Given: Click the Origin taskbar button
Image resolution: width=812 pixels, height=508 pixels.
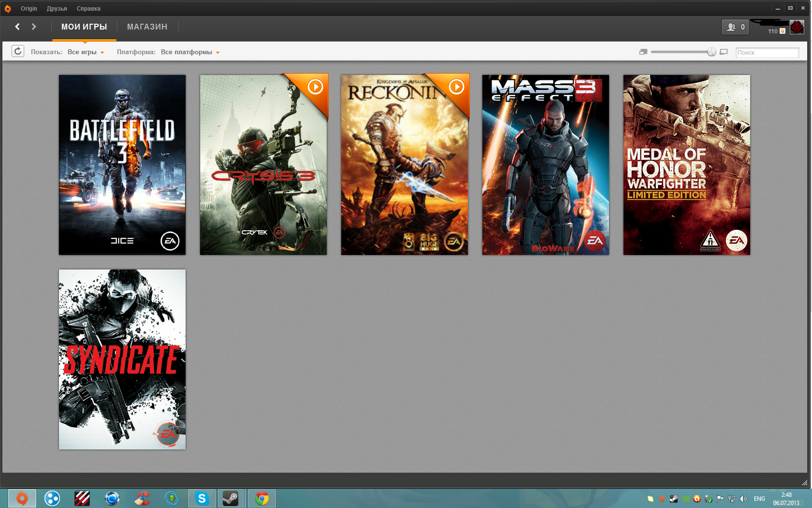Looking at the screenshot, I should tap(22, 498).
